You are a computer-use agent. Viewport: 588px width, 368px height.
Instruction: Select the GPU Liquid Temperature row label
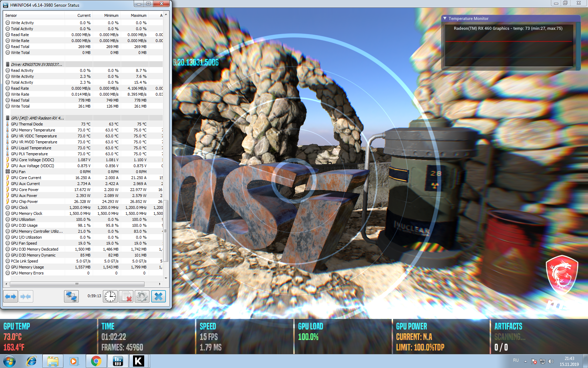click(x=31, y=148)
